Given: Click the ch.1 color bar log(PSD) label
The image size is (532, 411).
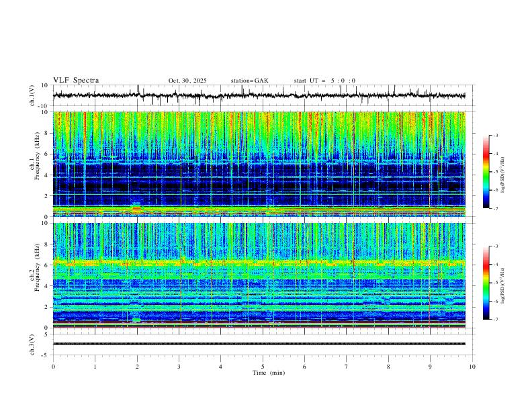Looking at the screenshot, I should click(x=503, y=175).
